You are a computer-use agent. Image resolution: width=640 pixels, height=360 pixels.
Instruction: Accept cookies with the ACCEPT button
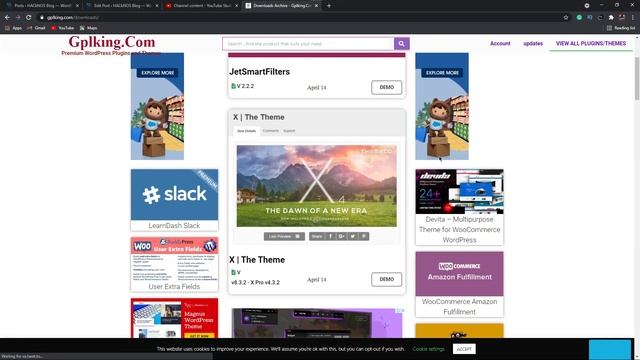coord(464,349)
